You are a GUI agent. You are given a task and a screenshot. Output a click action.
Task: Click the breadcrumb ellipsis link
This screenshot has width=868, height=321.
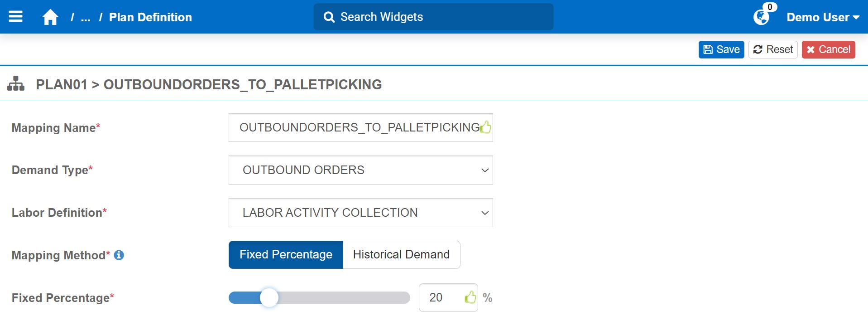point(86,17)
